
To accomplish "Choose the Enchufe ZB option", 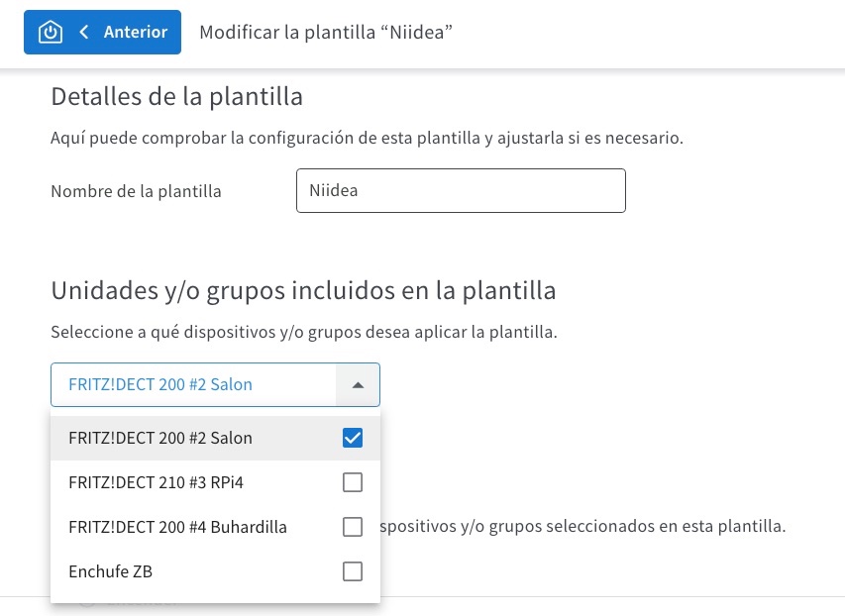I will 215,571.
